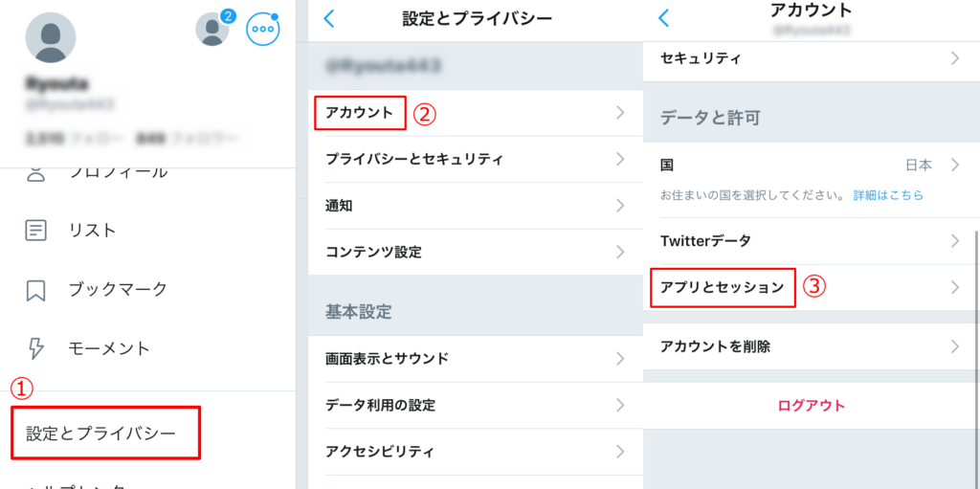Expand the 通知 row chevron
The image size is (980, 489).
point(620,206)
